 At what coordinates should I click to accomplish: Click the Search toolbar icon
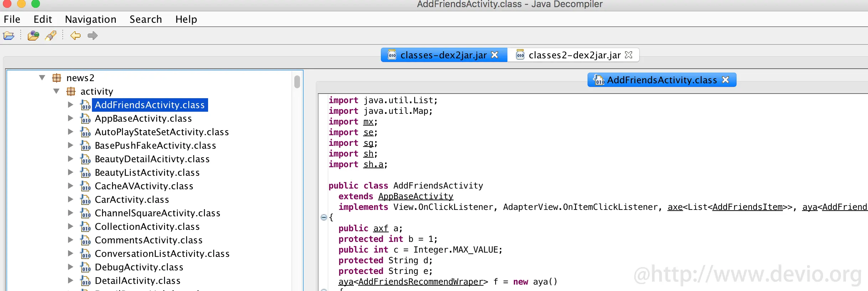coord(51,36)
